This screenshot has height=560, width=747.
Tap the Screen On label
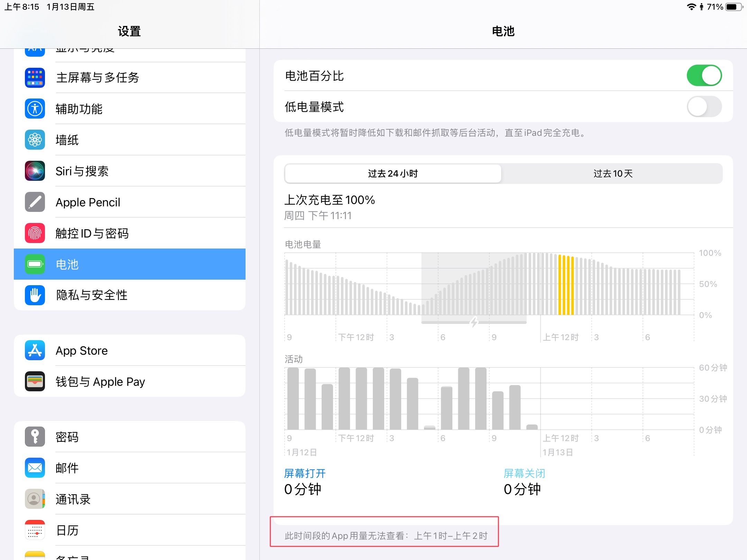click(x=305, y=473)
